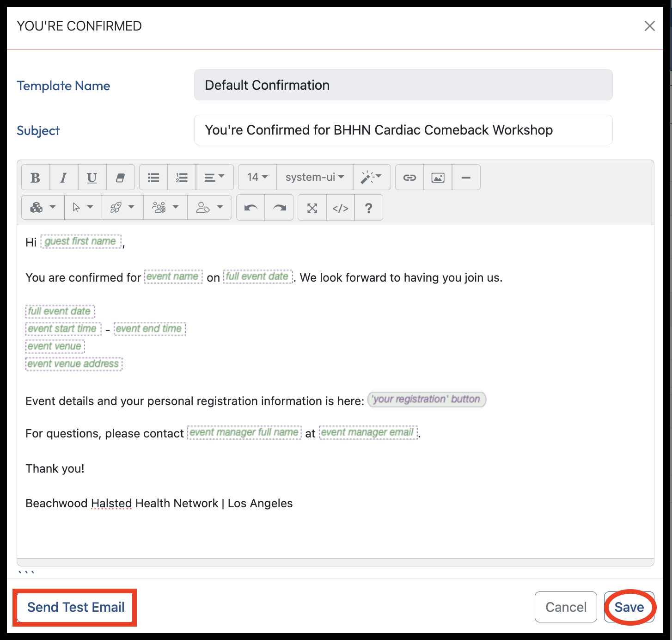This screenshot has height=640, width=672.
Task: Click the 'Thank you!' line in the body
Action: click(x=55, y=468)
